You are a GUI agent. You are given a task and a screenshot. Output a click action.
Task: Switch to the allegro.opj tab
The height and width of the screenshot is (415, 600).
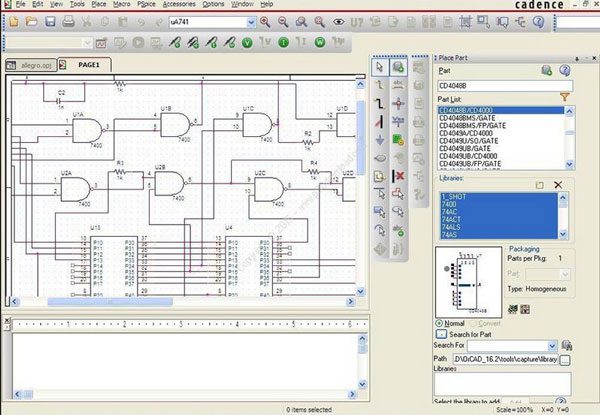click(x=31, y=65)
